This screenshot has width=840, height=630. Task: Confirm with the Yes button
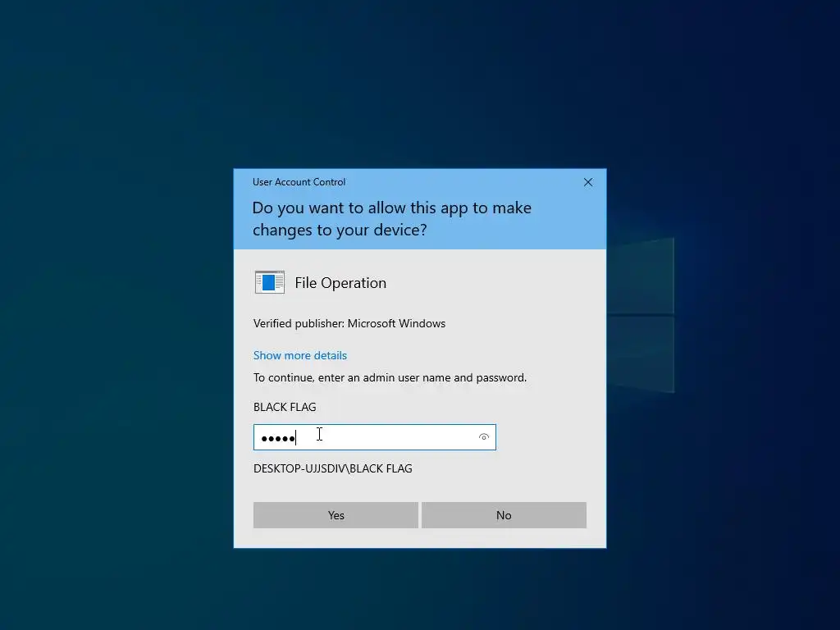tap(336, 515)
